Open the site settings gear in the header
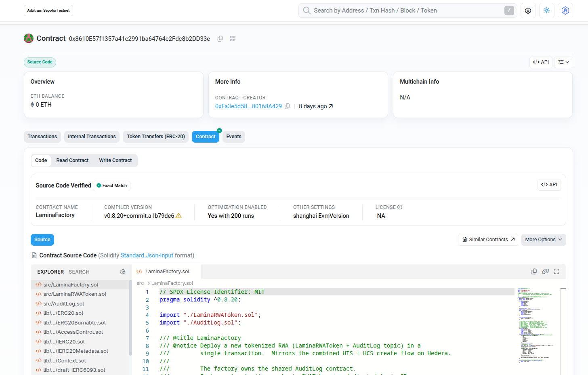 click(528, 11)
